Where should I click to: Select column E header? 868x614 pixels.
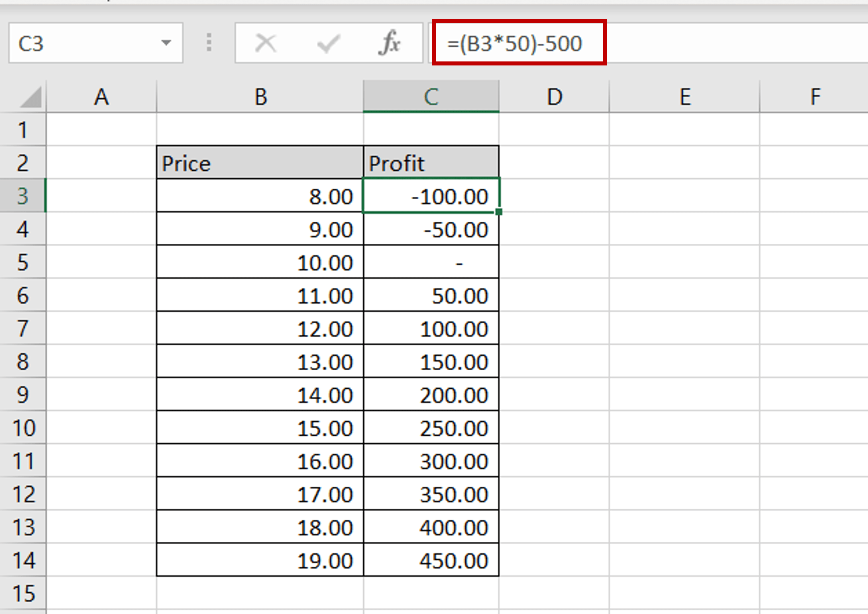click(x=685, y=97)
